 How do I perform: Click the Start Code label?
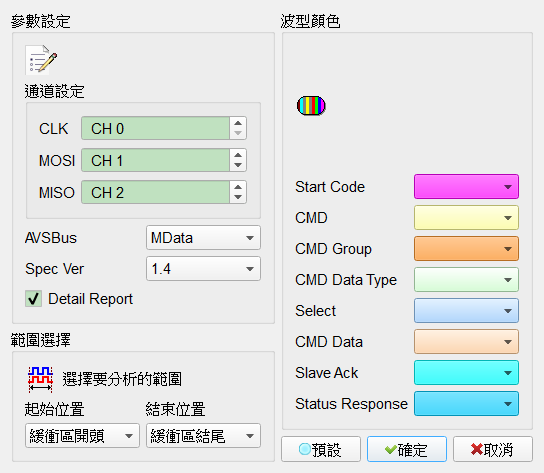point(330,187)
